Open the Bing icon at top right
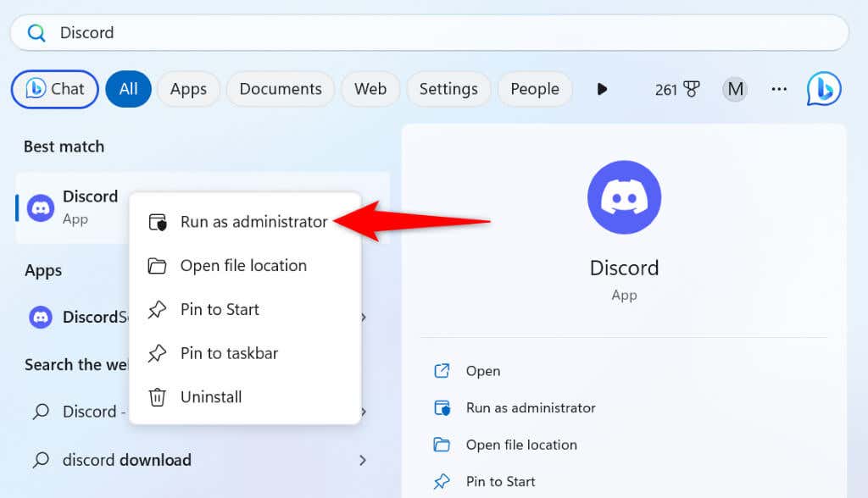The width and height of the screenshot is (868, 498). pos(824,89)
